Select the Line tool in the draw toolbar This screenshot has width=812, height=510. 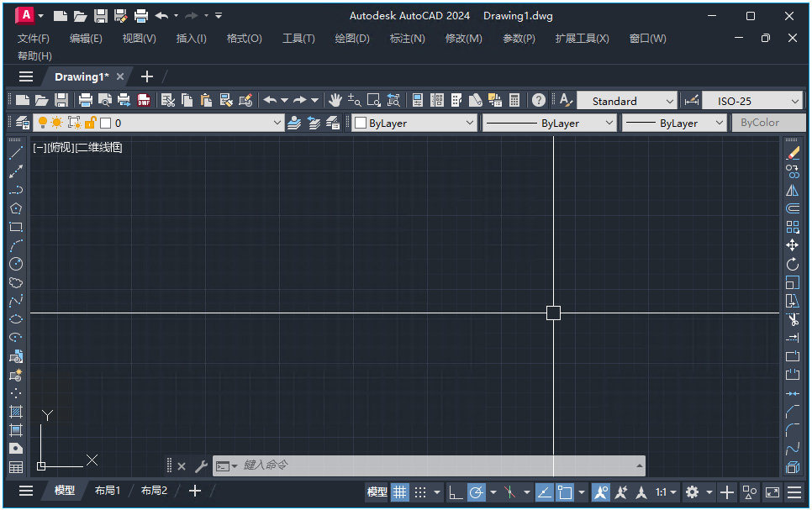[15, 152]
